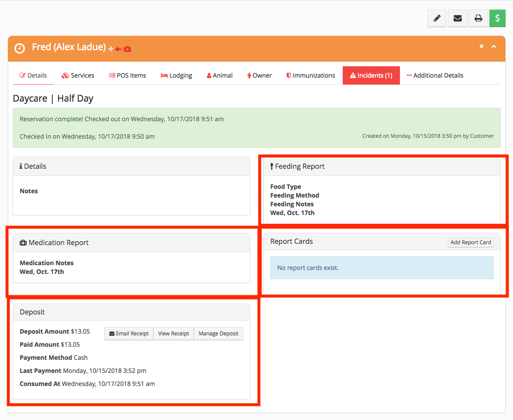Click the Notes label in Details panel
This screenshot has width=513, height=420.
pyautogui.click(x=29, y=191)
